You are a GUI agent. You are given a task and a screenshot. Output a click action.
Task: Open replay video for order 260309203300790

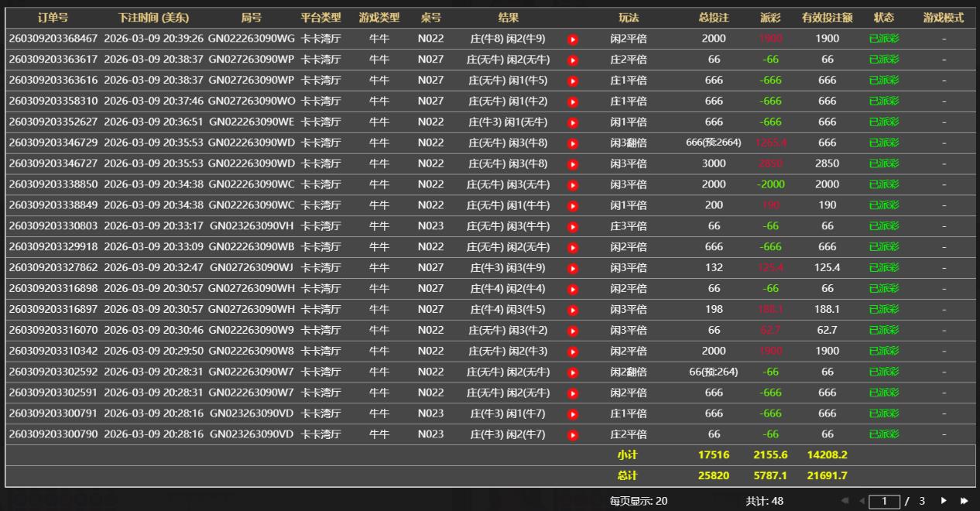573,434
